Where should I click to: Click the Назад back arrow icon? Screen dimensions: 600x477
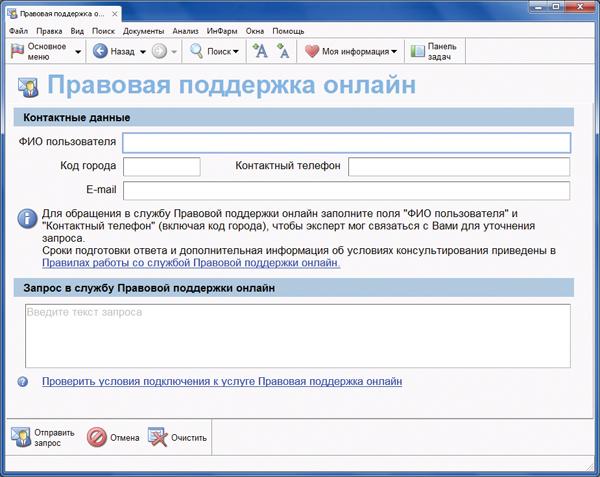(100, 51)
